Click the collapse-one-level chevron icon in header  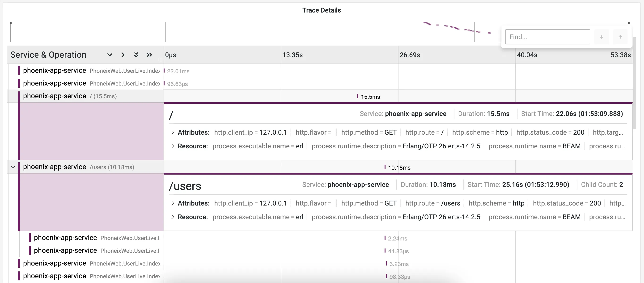[x=123, y=55]
